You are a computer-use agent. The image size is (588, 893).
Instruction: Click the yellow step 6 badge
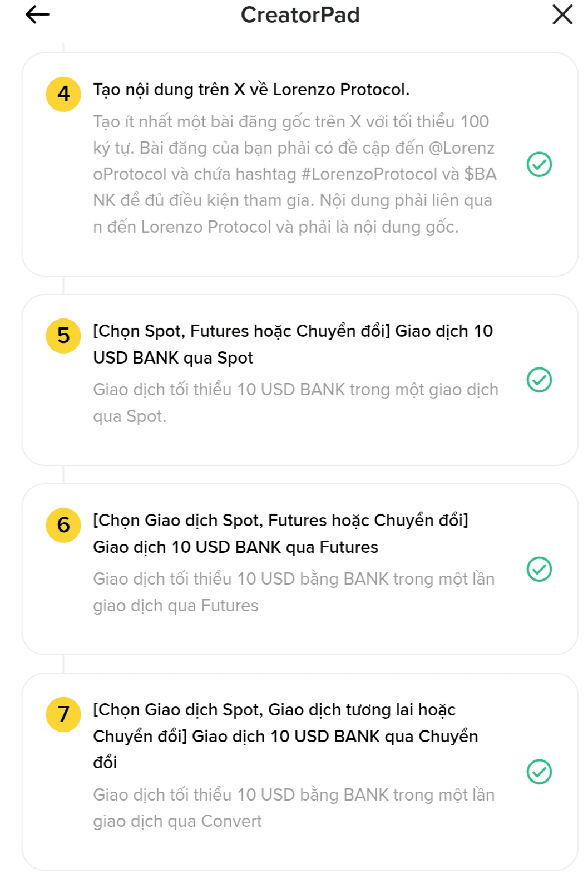63,525
